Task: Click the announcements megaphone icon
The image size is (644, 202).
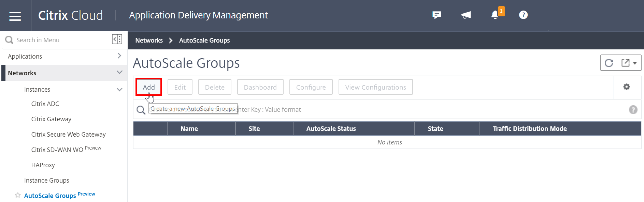Action: [466, 15]
